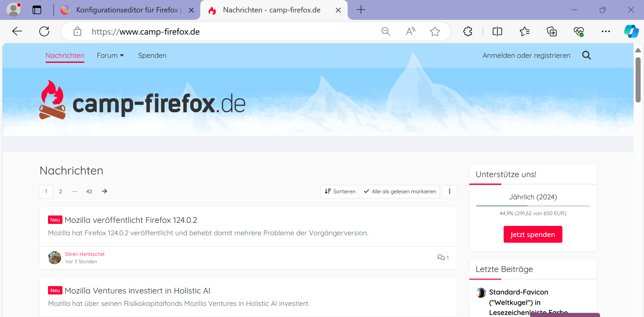644x317 pixels.
Task: Open the tab actions menu icon
Action: point(37,10)
